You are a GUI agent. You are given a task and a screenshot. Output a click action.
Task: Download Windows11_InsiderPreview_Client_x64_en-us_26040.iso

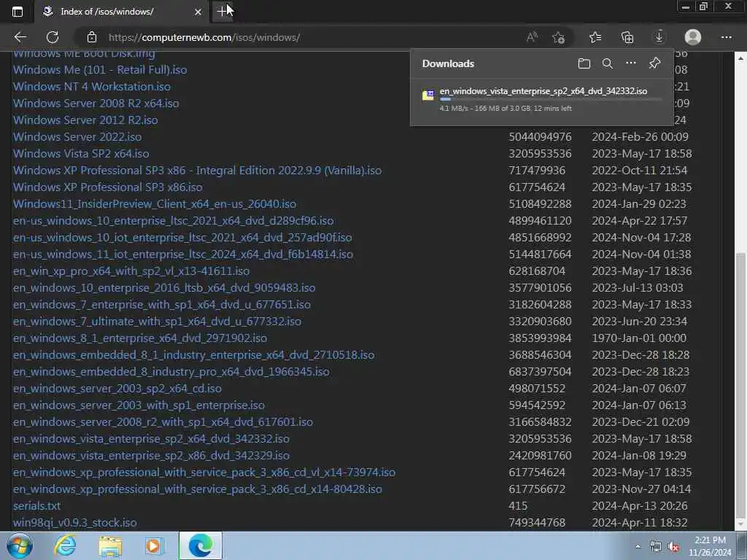coord(155,204)
